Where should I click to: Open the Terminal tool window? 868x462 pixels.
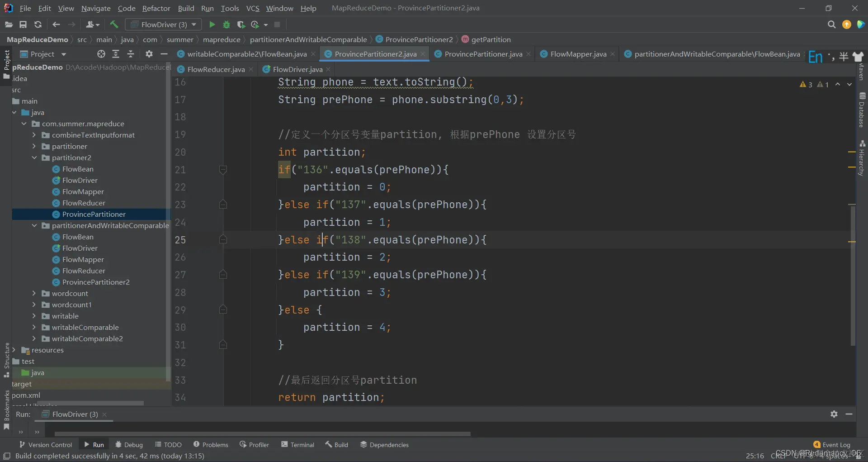(x=297, y=445)
